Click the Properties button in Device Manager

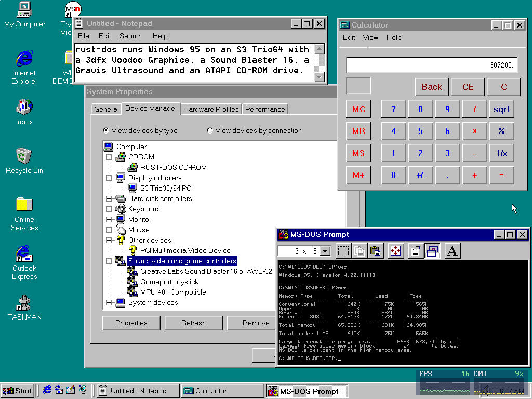pos(131,323)
